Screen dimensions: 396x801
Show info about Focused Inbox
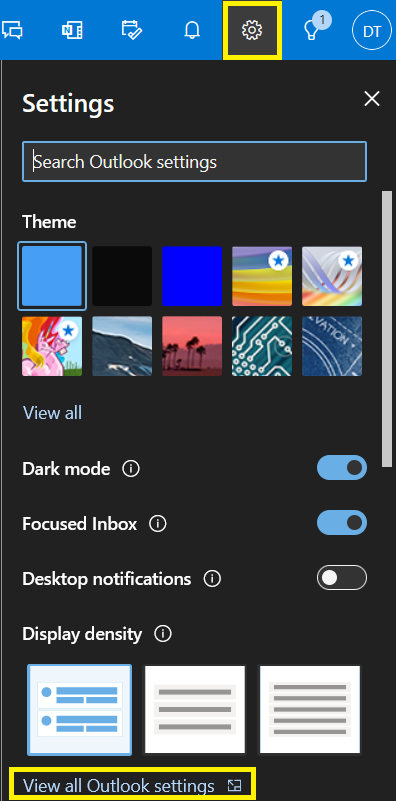coord(158,524)
